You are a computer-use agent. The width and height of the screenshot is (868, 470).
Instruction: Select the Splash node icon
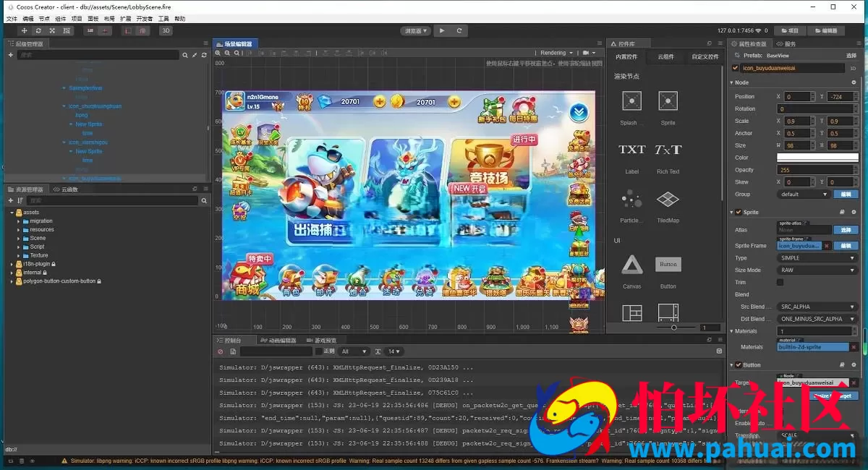point(632,101)
